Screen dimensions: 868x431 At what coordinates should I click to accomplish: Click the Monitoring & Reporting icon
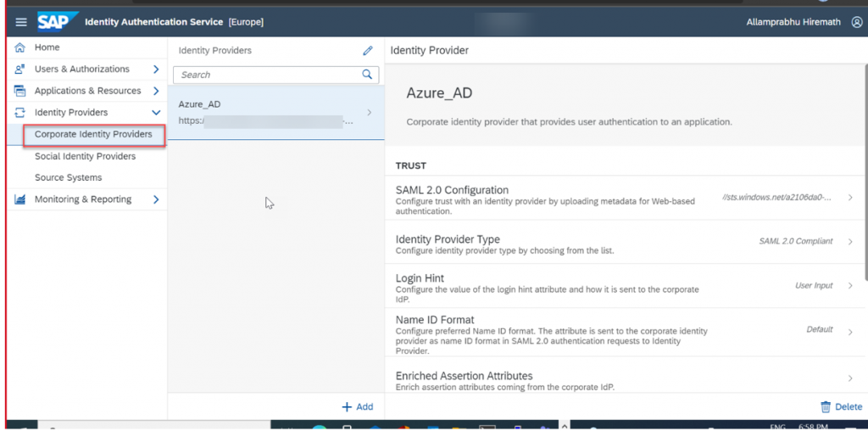click(x=20, y=199)
